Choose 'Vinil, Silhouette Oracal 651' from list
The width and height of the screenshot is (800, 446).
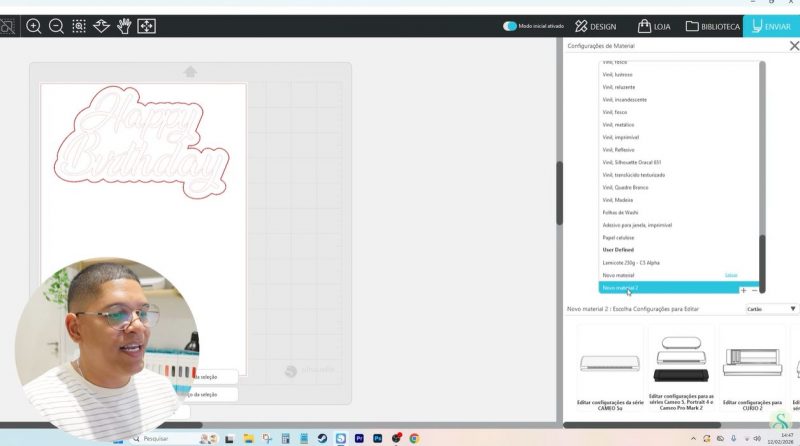click(x=632, y=162)
